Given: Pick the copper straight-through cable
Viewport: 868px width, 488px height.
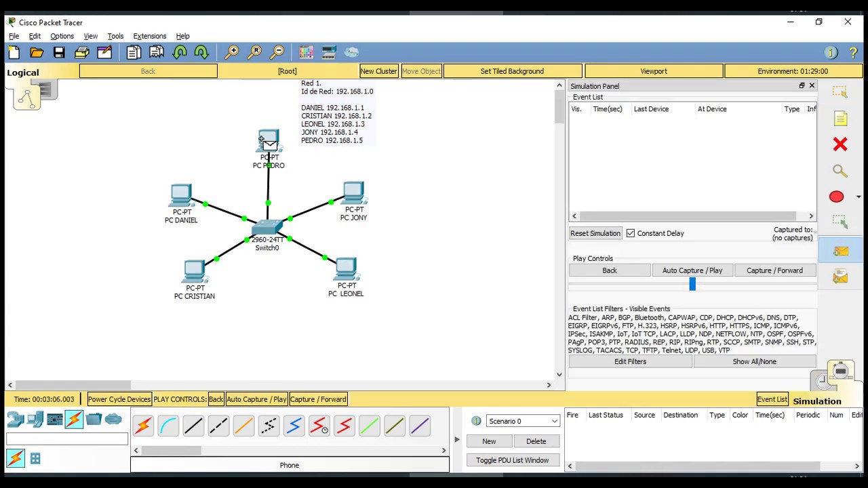Looking at the screenshot, I should point(193,426).
